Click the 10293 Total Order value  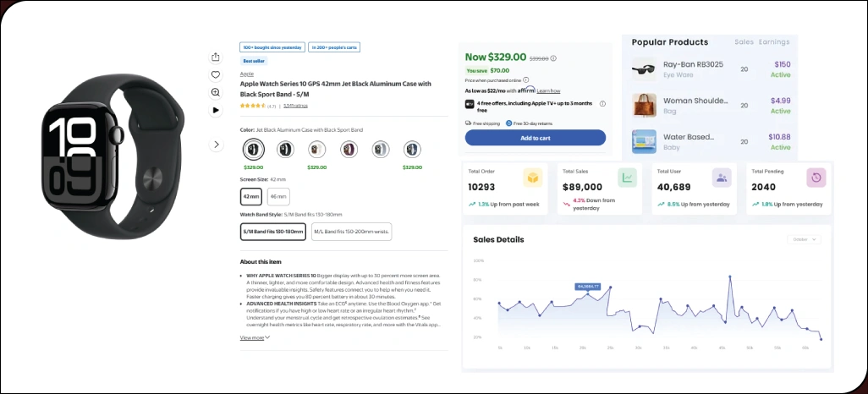click(481, 187)
